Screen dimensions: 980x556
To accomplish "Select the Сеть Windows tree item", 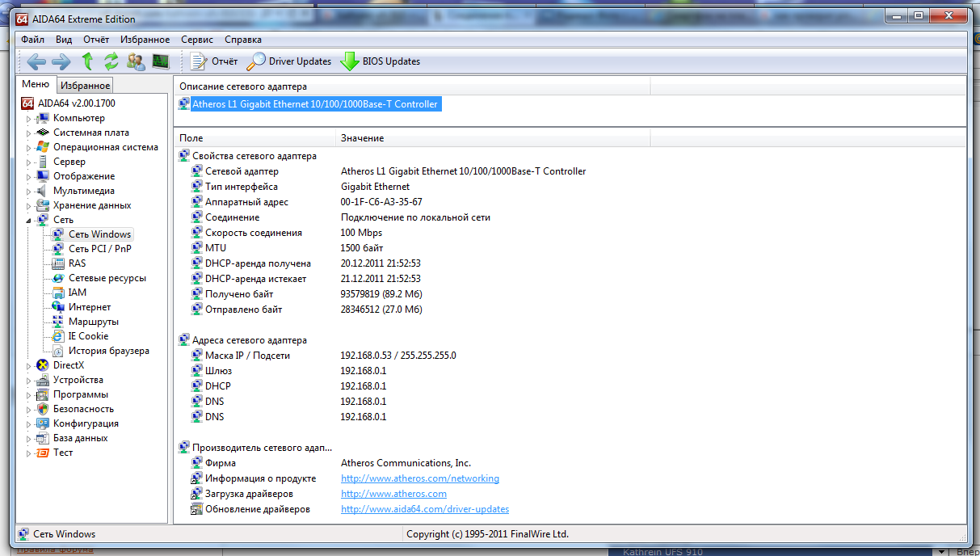I will (99, 234).
